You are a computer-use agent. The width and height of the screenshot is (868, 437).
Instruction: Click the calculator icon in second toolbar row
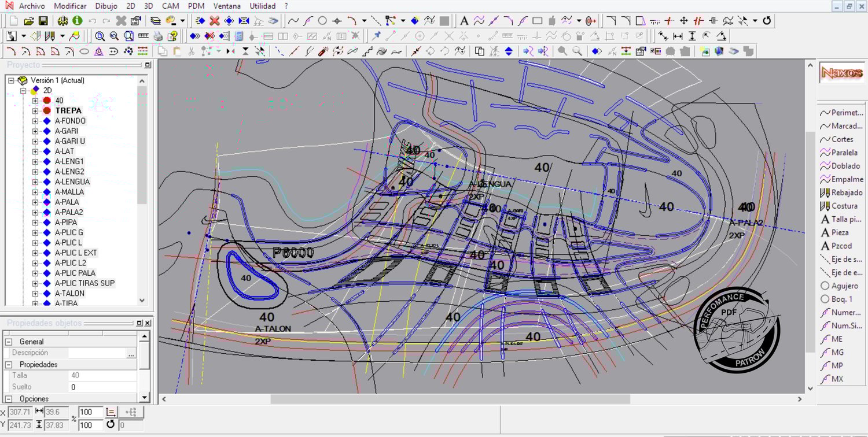[239, 36]
